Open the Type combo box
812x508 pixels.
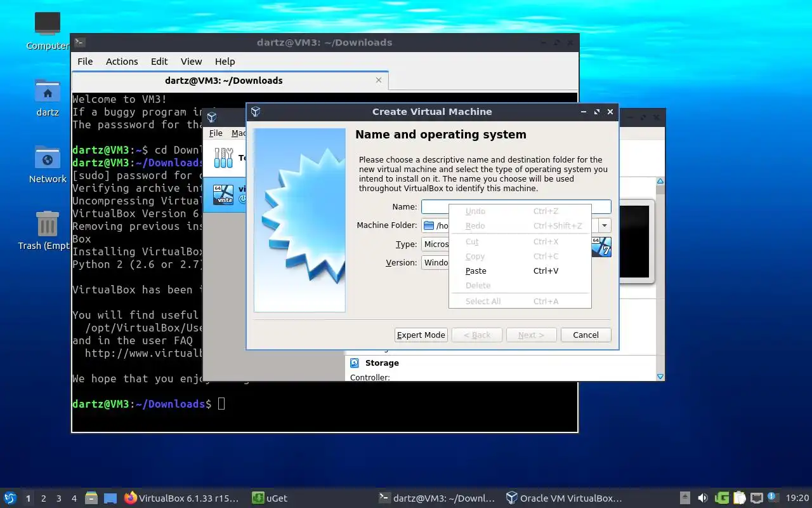(x=435, y=244)
